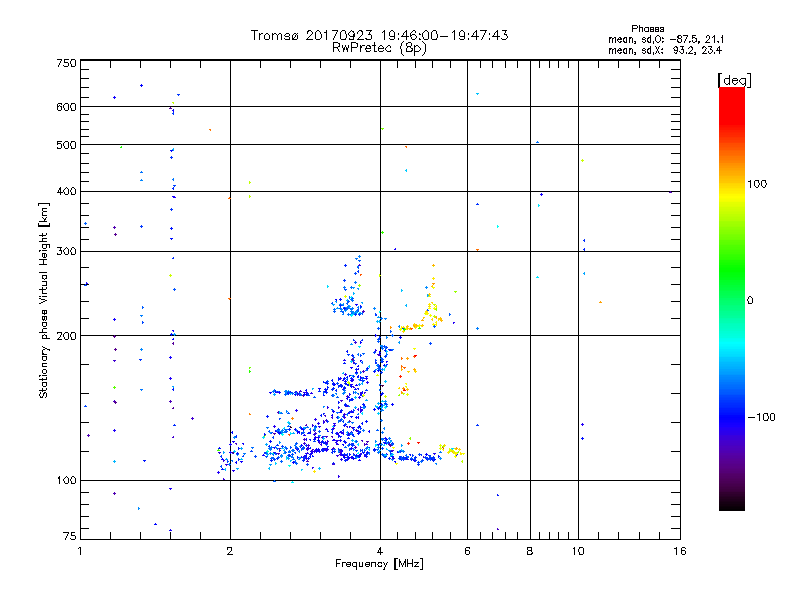Click the '6' frequency tick label
The image size is (800, 600).
tap(467, 551)
